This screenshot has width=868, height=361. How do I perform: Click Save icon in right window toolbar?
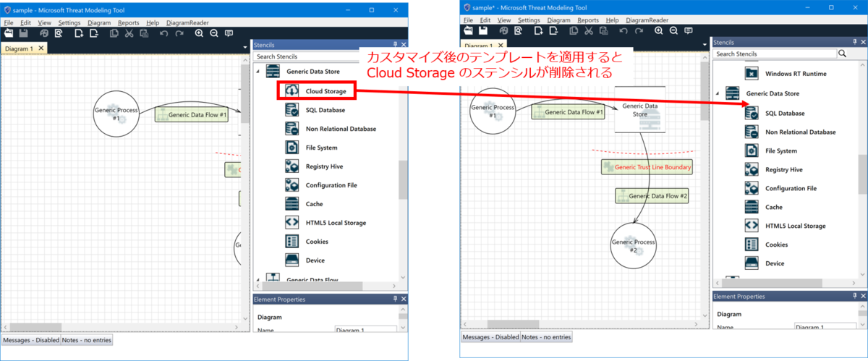tap(483, 30)
